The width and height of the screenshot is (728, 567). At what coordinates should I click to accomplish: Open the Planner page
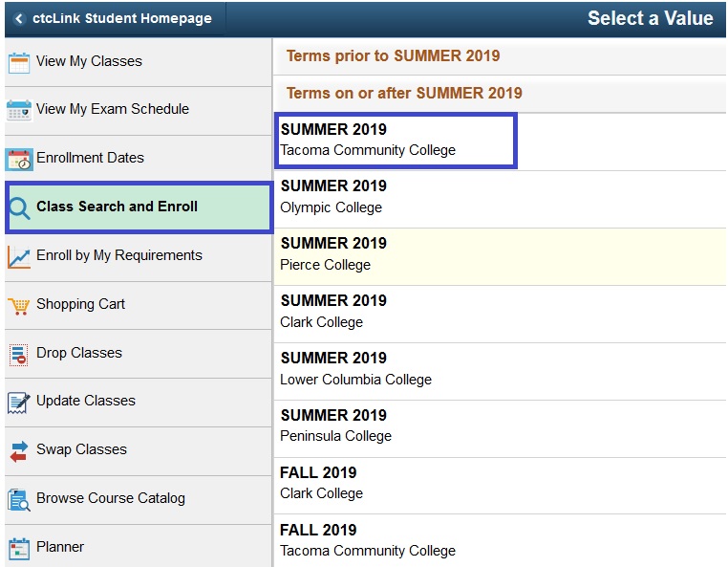[x=139, y=547]
